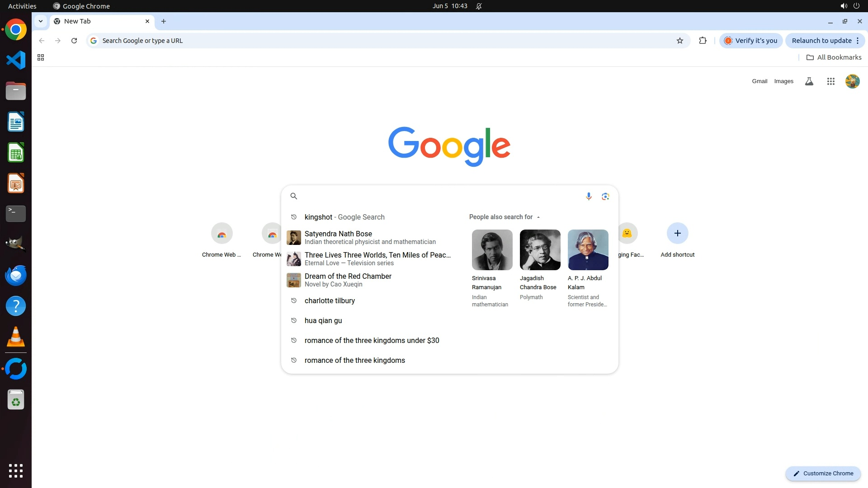The height and width of the screenshot is (488, 868).
Task: Open tab groups grid in bookmarks bar
Action: pos(41,57)
